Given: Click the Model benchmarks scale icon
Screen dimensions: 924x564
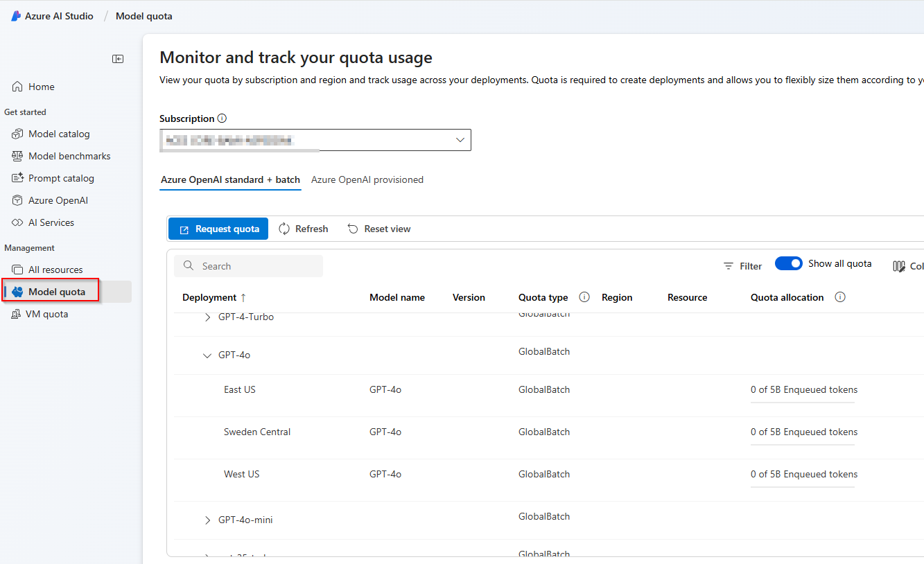Looking at the screenshot, I should (17, 156).
